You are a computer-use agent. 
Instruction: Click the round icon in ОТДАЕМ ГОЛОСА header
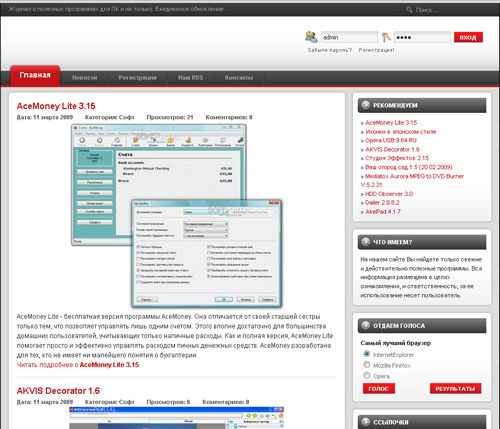coord(366,325)
